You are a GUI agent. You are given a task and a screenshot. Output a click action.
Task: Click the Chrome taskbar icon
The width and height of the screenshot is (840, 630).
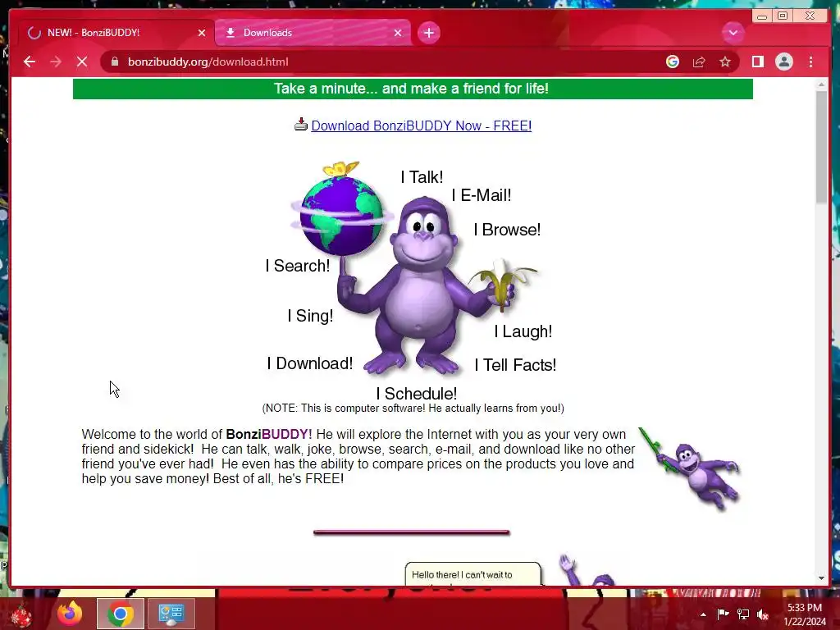point(121,614)
